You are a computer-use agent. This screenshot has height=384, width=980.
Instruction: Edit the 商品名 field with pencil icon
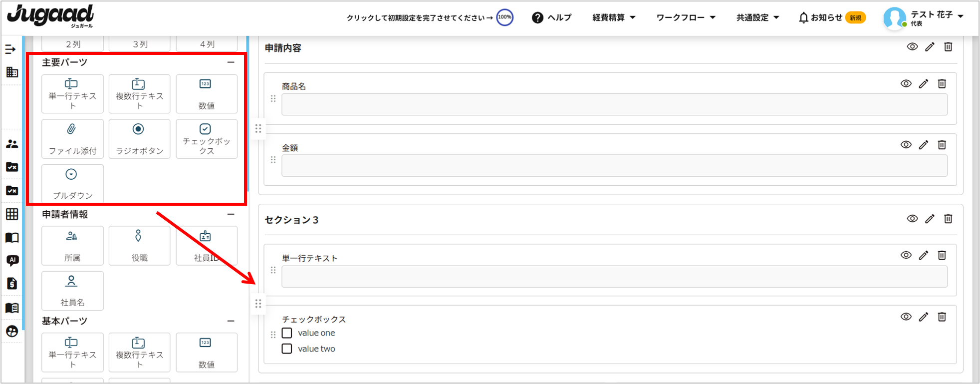[x=924, y=84]
